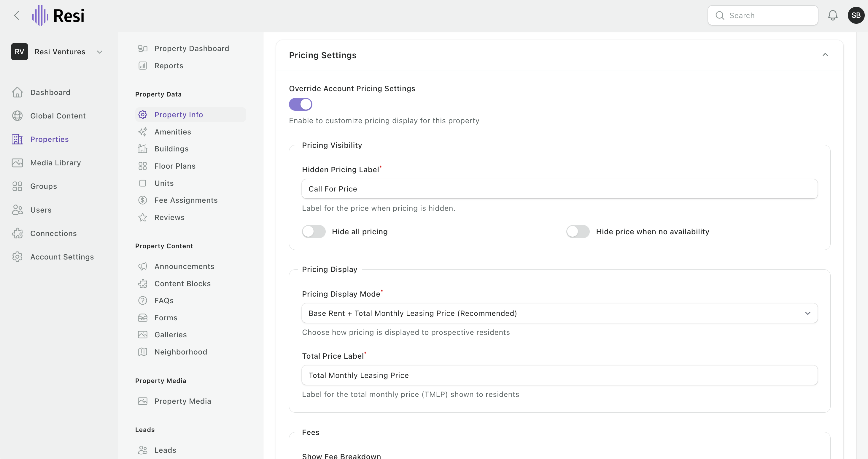
Task: Open notifications bell icon
Action: pyautogui.click(x=833, y=15)
